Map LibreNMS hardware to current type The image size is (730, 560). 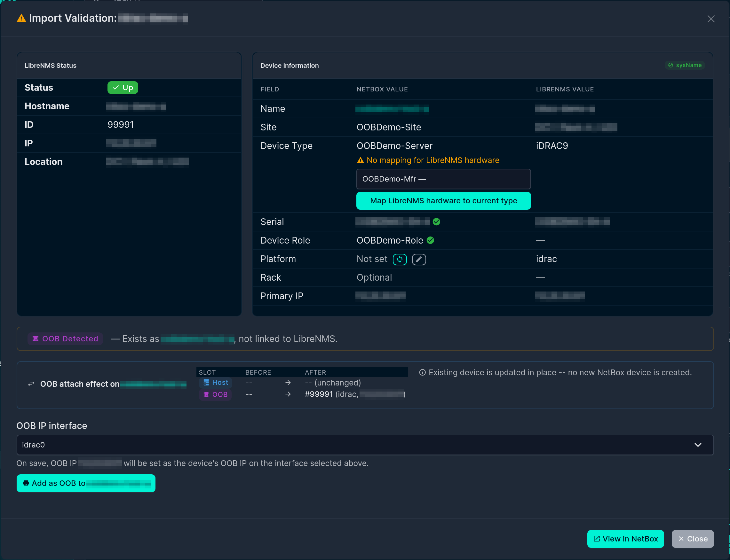(x=443, y=201)
